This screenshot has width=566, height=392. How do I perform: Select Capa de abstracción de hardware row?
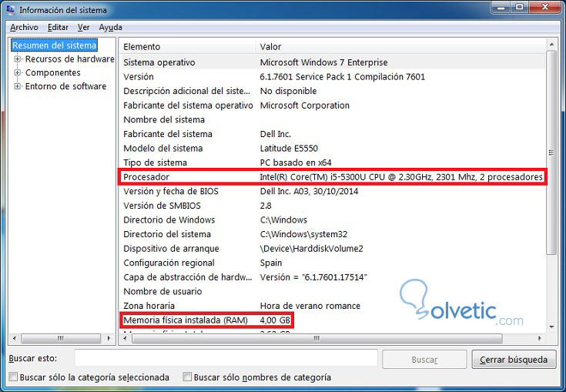point(333,277)
